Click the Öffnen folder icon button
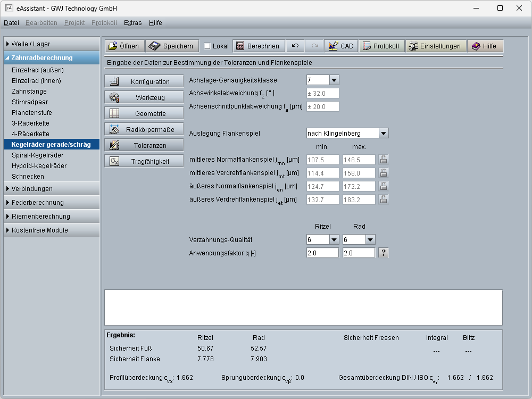Viewport: 532px width, 399px height. click(124, 46)
